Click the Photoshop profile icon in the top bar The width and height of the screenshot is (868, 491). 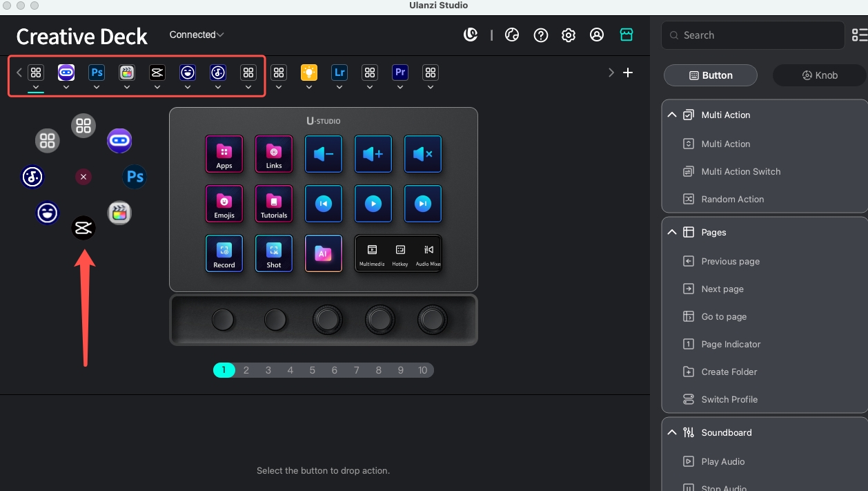point(97,73)
